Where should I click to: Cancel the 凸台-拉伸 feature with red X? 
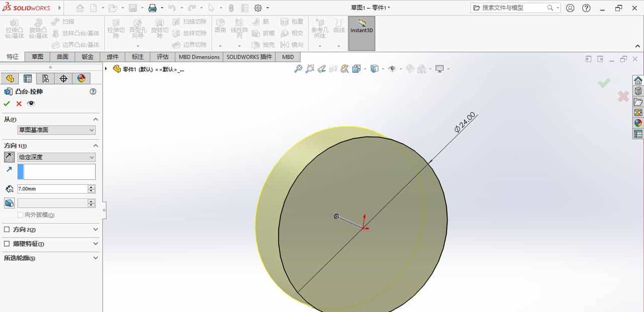coord(18,103)
